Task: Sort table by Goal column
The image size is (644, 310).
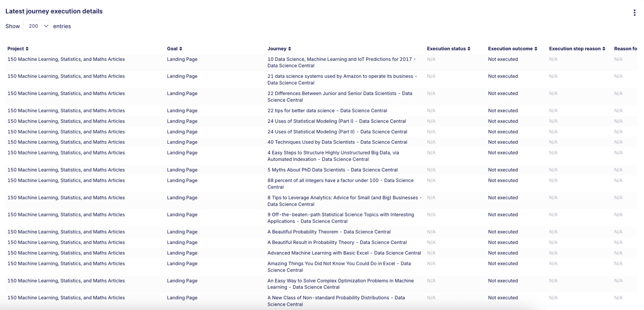Action: tap(174, 49)
